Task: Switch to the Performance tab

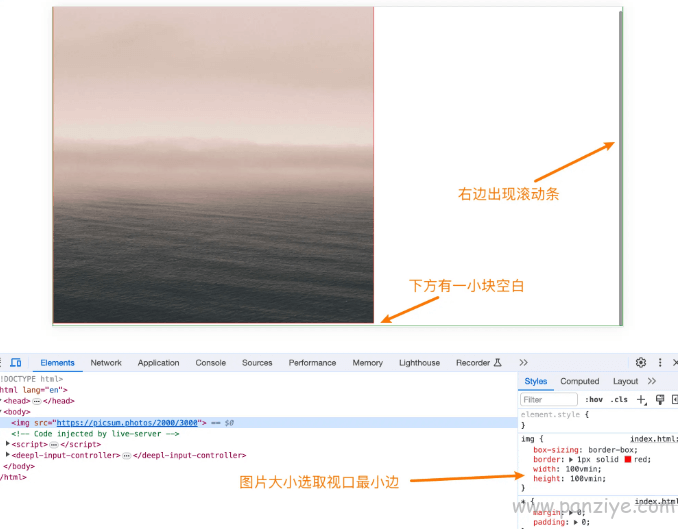Action: point(312,363)
